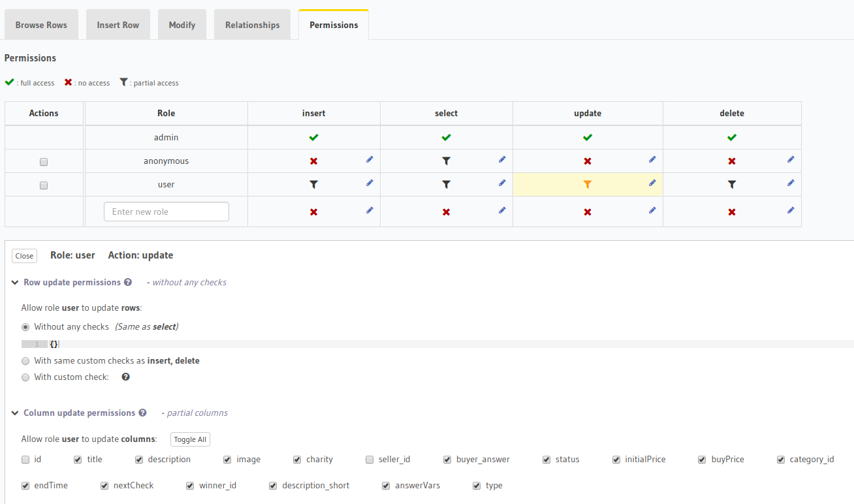This screenshot has height=504, width=854.
Task: Enable the seller_id column checkbox
Action: pos(370,460)
